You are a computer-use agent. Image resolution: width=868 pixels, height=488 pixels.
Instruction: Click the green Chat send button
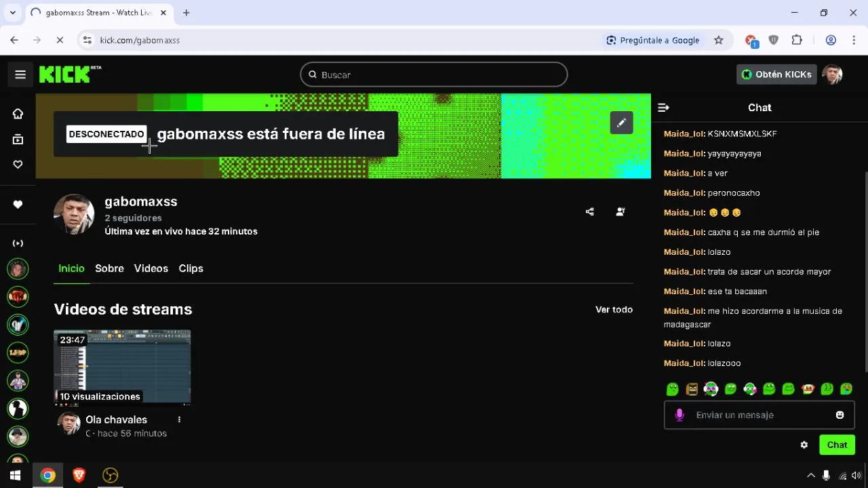[837, 445]
